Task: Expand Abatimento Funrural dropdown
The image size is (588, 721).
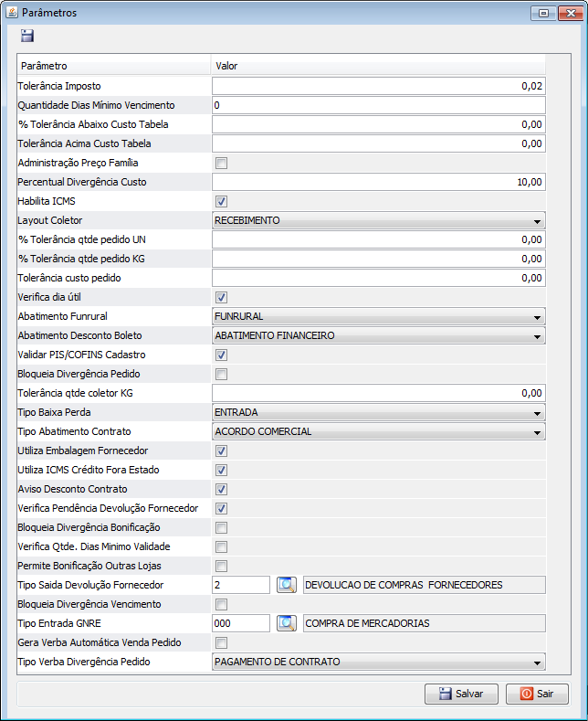Action: 379,316
